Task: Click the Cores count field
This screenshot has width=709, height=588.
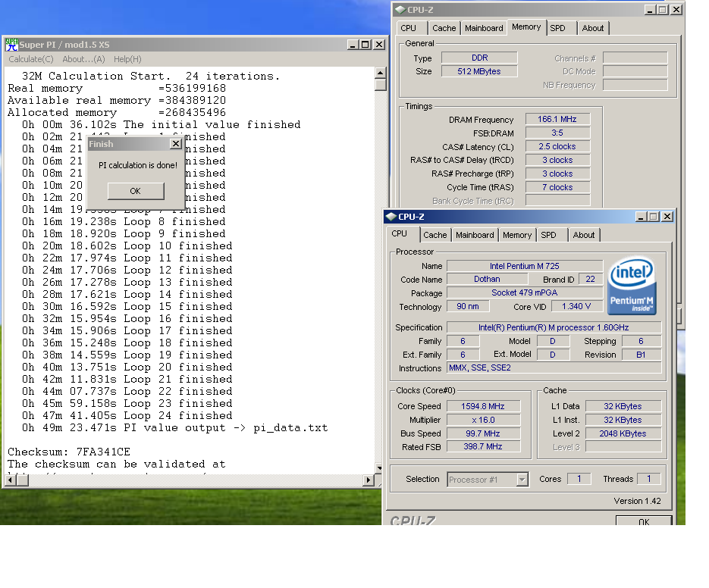Action: pos(579,479)
